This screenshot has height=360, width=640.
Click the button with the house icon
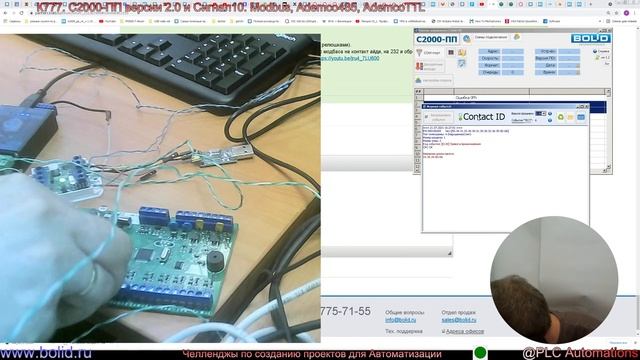434,80
